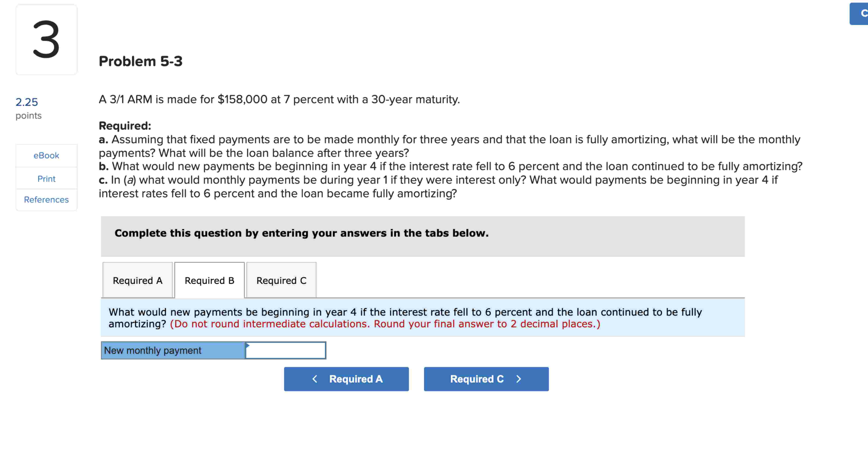Click the left chevron on Required A button
This screenshot has width=868, height=460.
coord(314,379)
